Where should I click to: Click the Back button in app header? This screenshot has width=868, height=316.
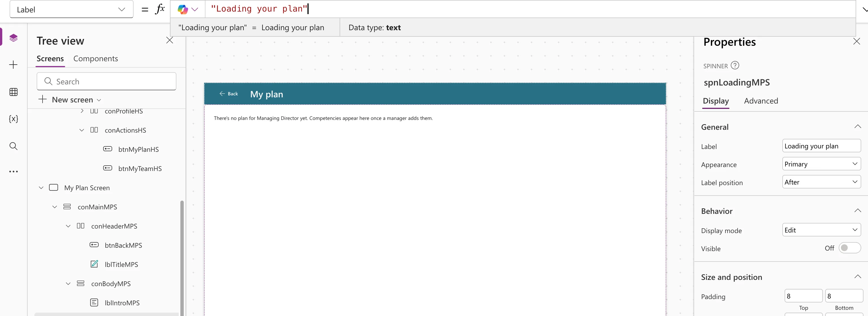coord(229,94)
